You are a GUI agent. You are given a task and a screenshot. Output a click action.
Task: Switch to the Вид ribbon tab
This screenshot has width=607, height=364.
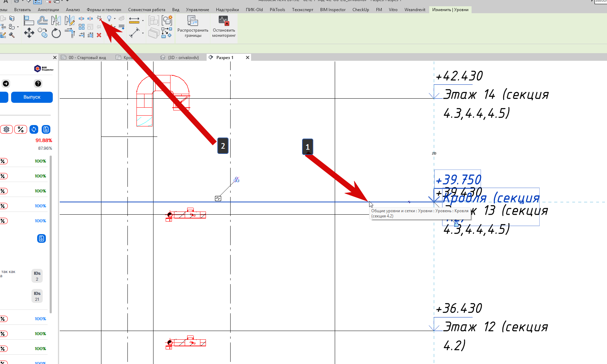click(x=176, y=10)
